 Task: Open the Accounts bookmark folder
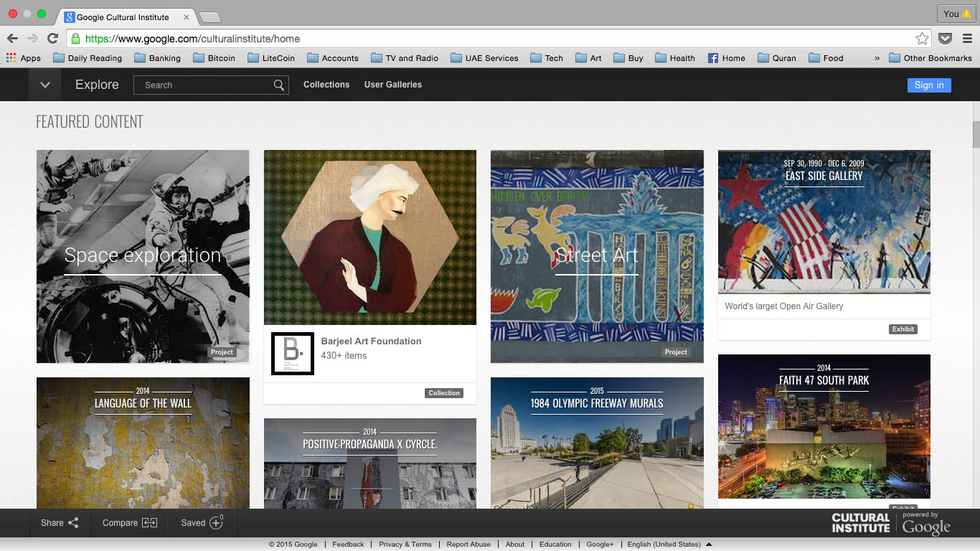(x=333, y=58)
